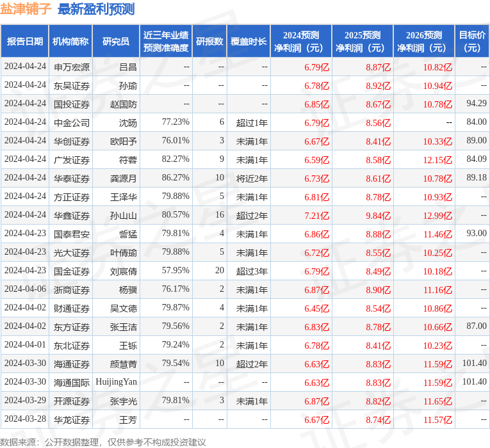The height and width of the screenshot is (448, 490).
Task: Click researcher name 符蓉
Action: click(128, 160)
